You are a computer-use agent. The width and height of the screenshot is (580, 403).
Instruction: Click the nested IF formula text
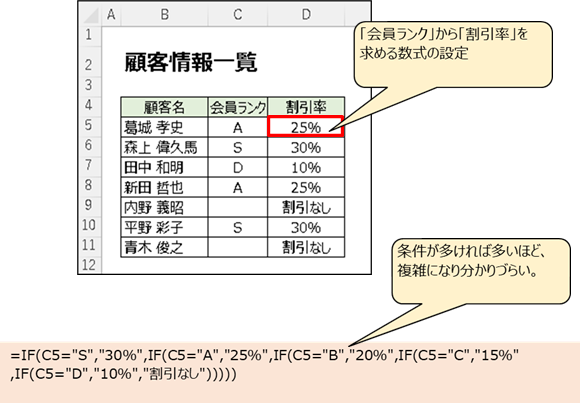click(264, 365)
